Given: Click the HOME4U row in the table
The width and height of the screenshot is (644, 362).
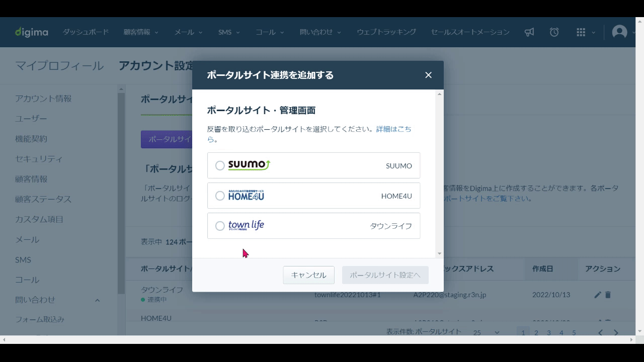Looking at the screenshot, I should (156, 318).
